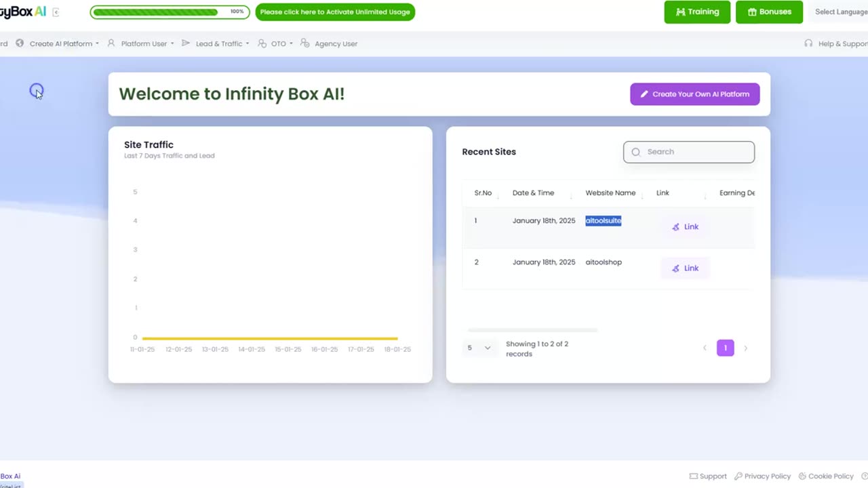Click the Privacy Policy key icon
The width and height of the screenshot is (868, 488).
[738, 476]
